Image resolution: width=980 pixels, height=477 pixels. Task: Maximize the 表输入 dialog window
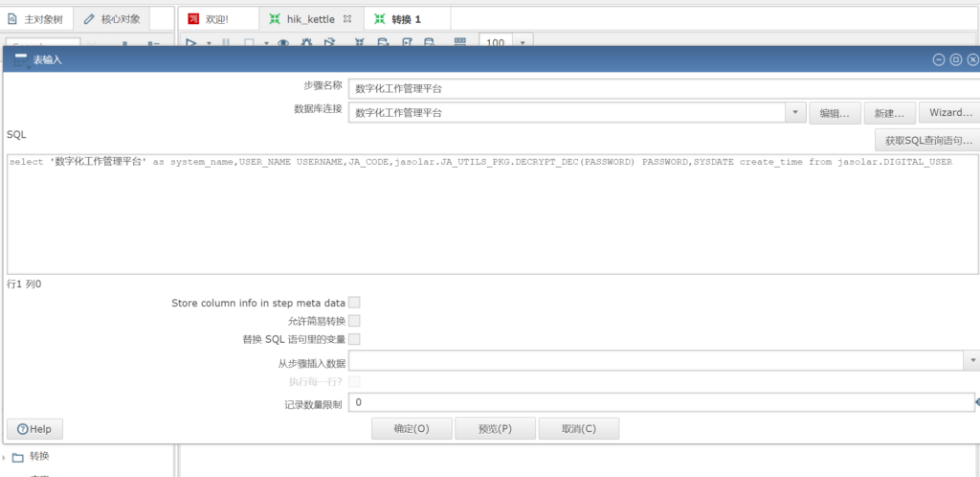pos(955,59)
